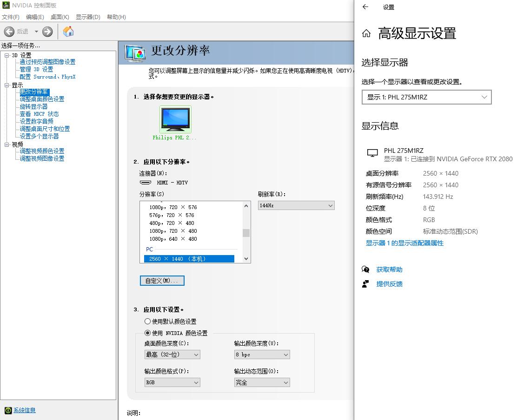The height and width of the screenshot is (420, 530).
Task: Open the 系统信息 link
Action: tap(24, 411)
